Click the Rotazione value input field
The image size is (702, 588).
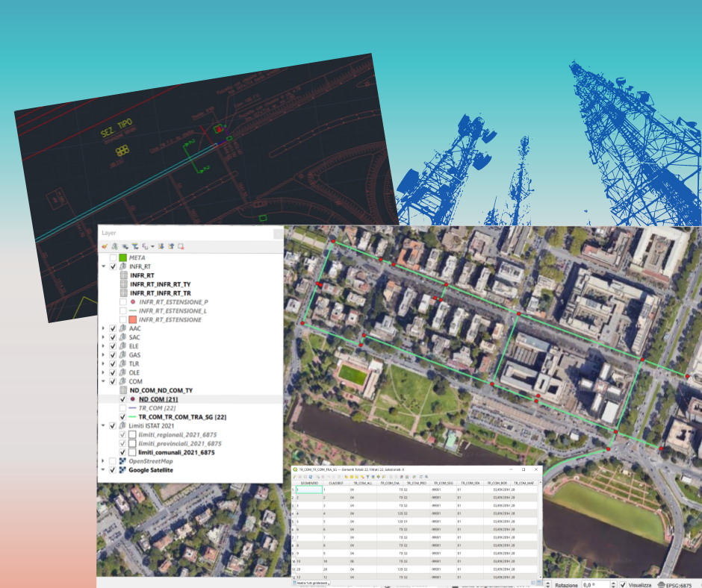click(x=591, y=585)
